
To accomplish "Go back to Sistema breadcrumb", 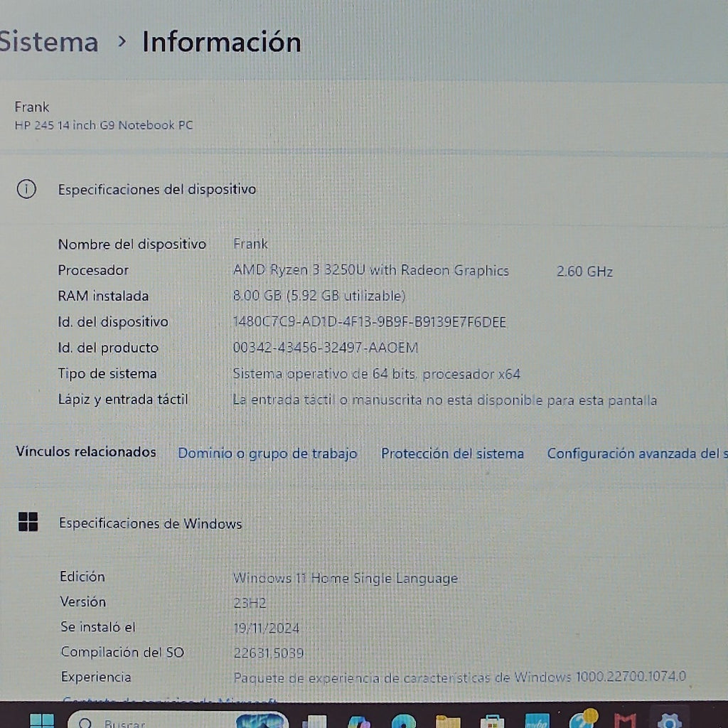I will click(x=49, y=42).
